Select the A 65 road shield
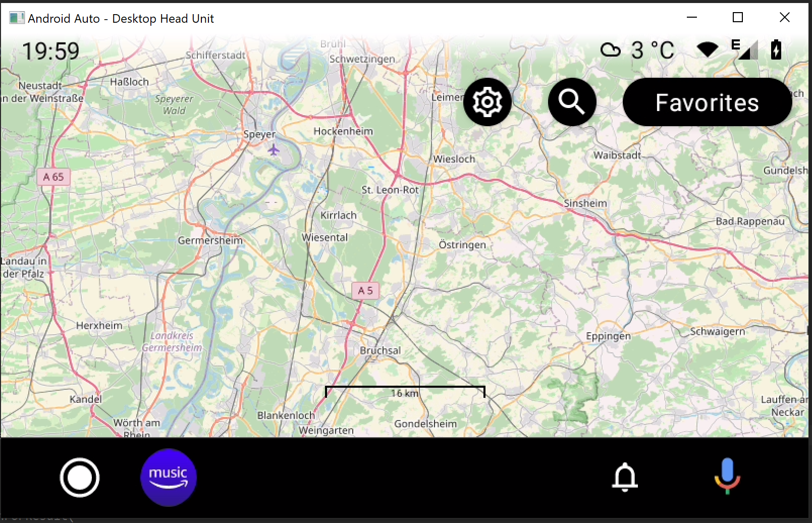The width and height of the screenshot is (812, 523). point(53,177)
